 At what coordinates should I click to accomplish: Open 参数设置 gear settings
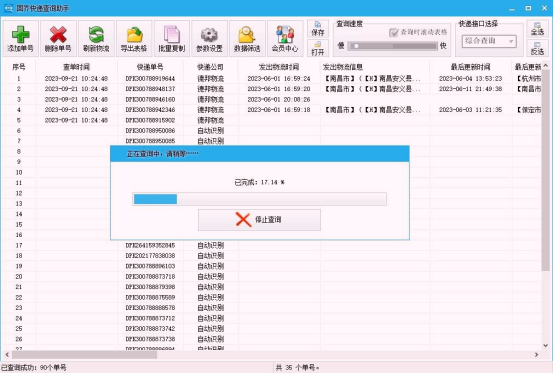210,39
